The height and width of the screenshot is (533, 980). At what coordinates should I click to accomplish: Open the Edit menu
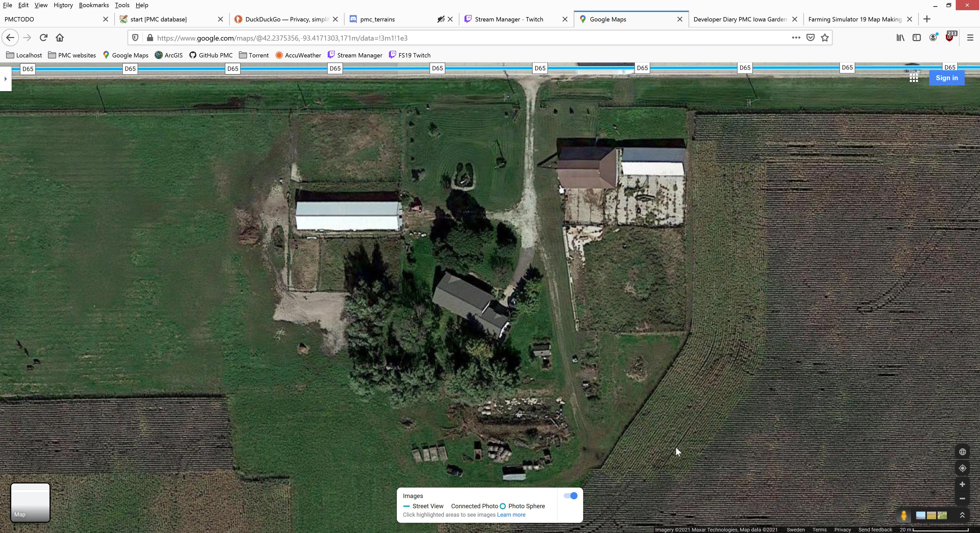point(23,5)
